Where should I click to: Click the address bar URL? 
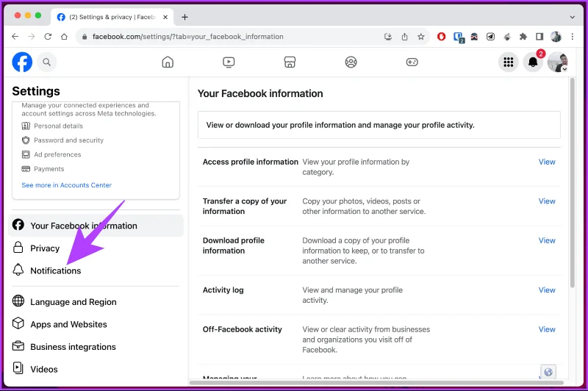(x=188, y=36)
